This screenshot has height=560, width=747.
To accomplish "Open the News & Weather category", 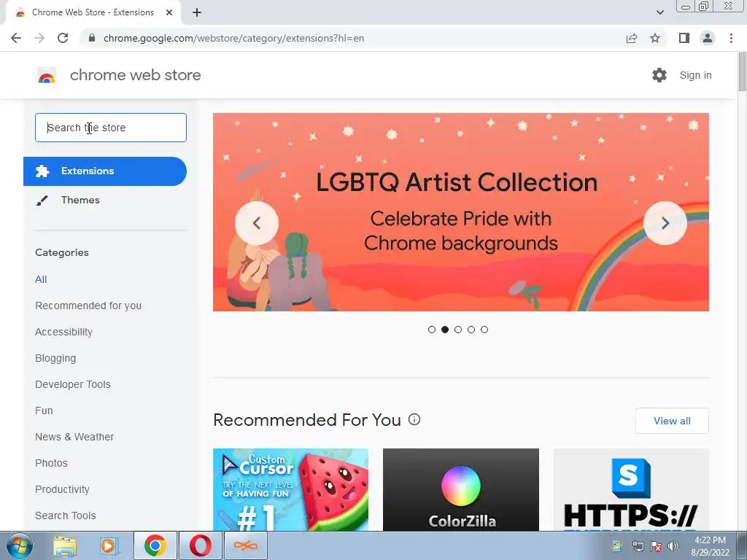I will (74, 437).
